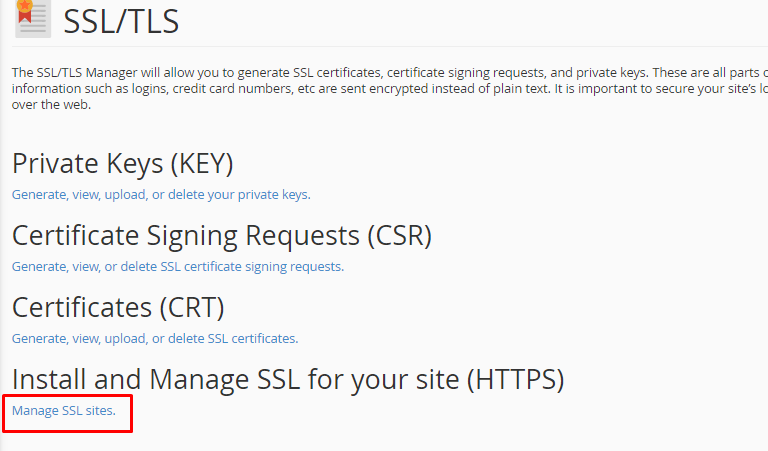The height and width of the screenshot is (451, 768).
Task: Click the words Private Keys in heading
Action: [87, 164]
